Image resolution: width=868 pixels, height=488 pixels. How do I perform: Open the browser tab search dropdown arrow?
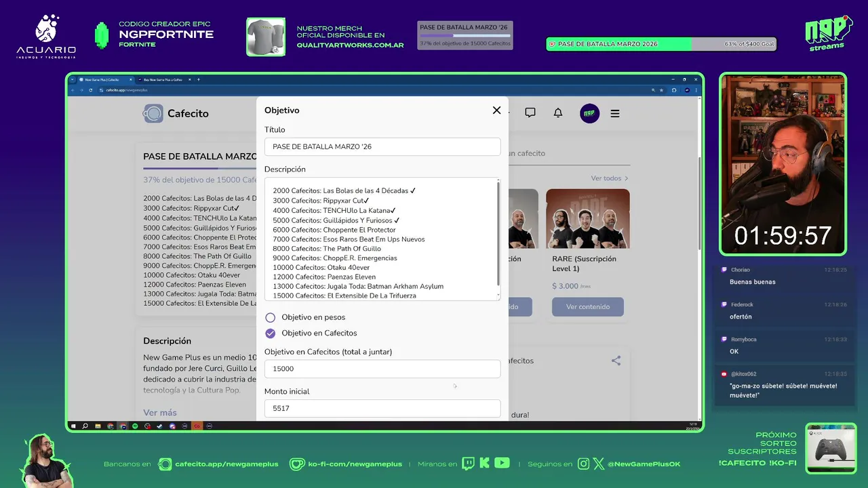tap(72, 79)
